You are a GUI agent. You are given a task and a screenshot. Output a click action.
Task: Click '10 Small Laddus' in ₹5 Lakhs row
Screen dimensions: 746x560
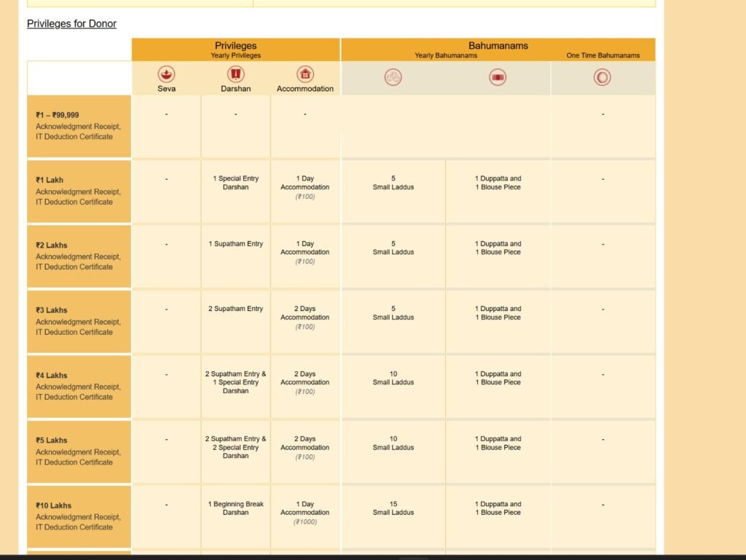[x=393, y=443]
